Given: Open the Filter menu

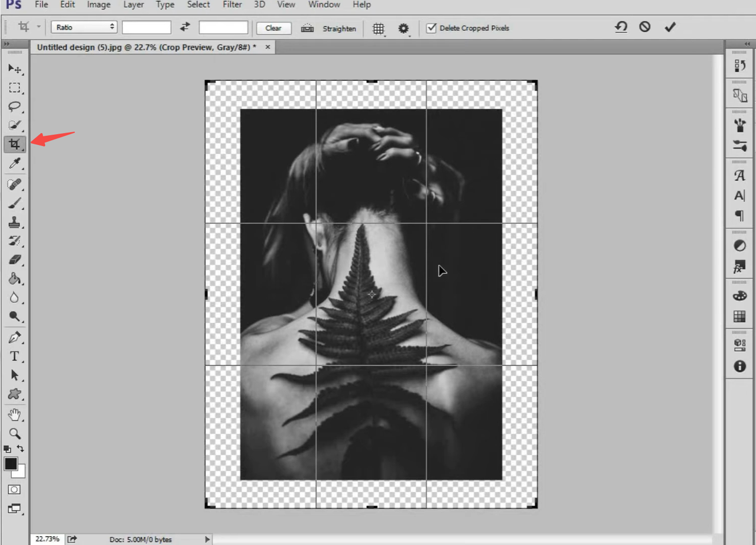Looking at the screenshot, I should click(232, 5).
